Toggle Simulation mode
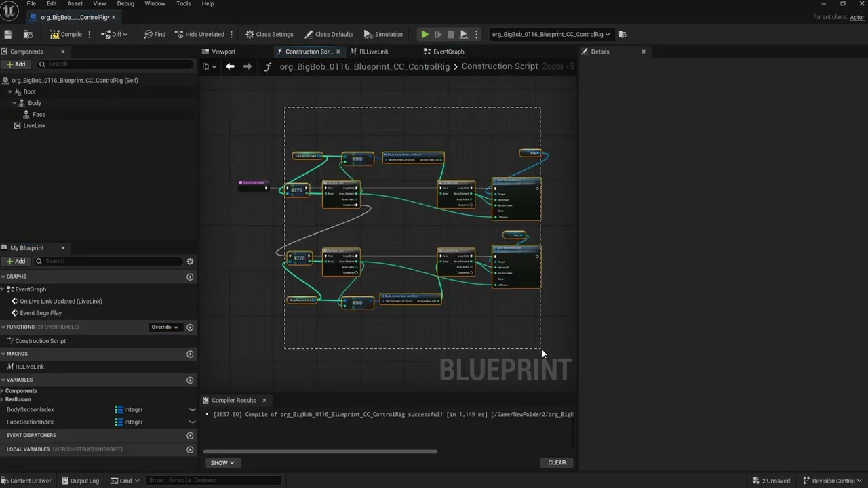The width and height of the screenshot is (868, 488). click(x=383, y=34)
